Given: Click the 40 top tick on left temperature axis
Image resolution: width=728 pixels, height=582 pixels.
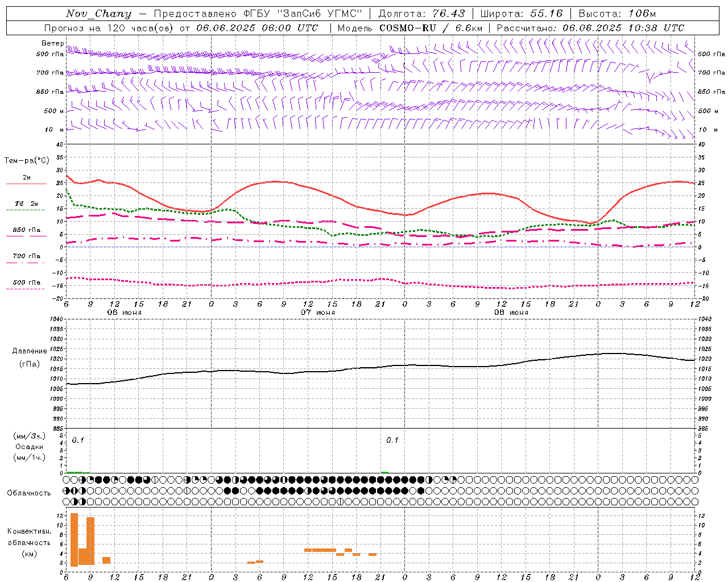Looking at the screenshot, I should [59, 145].
